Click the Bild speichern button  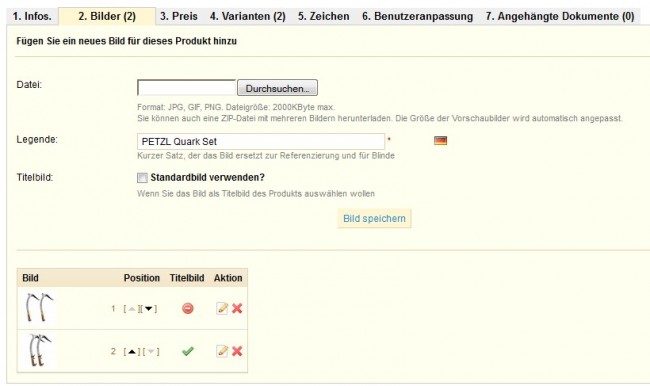coord(374,218)
